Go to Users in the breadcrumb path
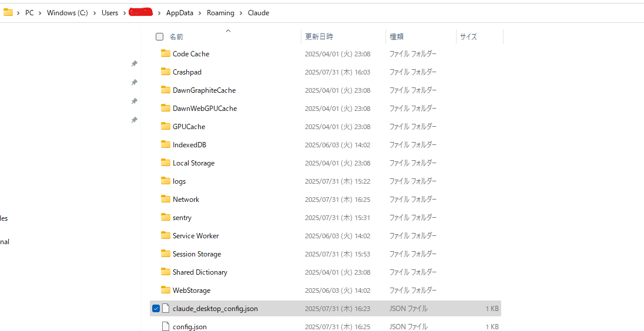 [x=110, y=13]
